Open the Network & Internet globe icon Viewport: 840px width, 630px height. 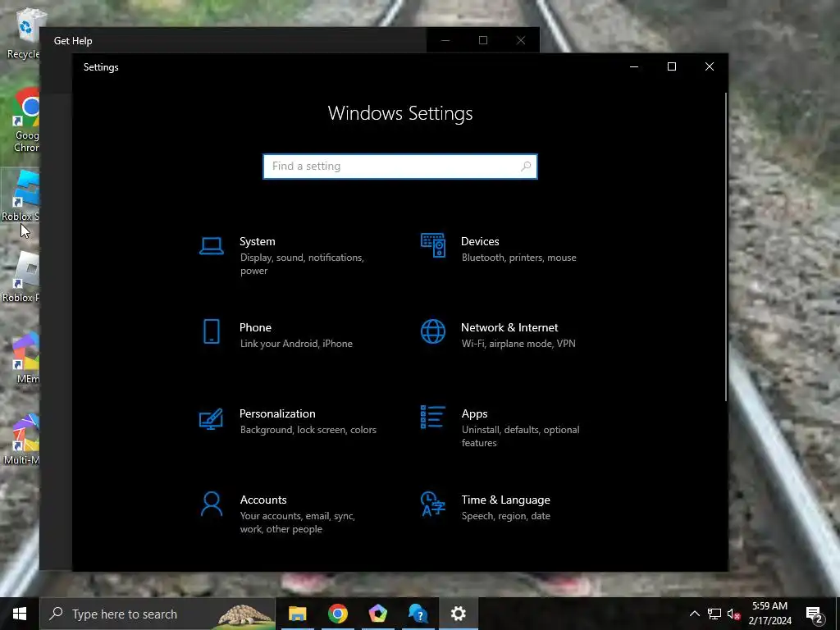433,331
